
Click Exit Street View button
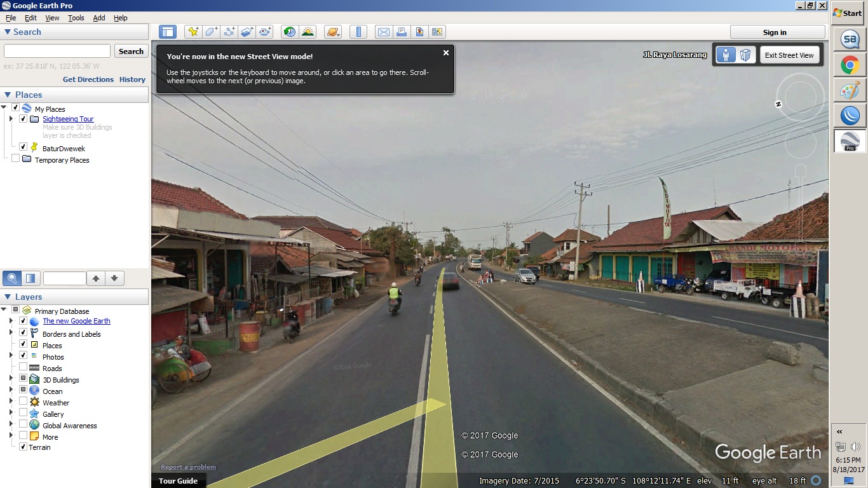[789, 55]
